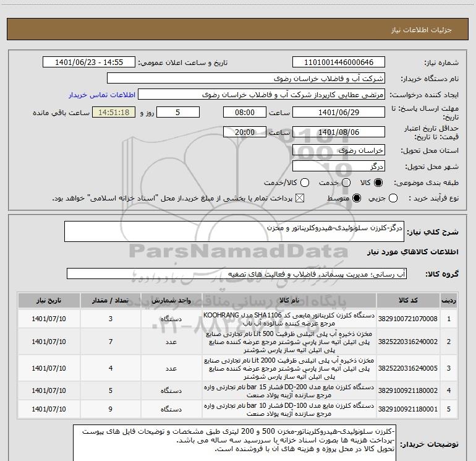Click the goods group field آب رسانی
Screen dimensions: 476x461
[x=237, y=274]
